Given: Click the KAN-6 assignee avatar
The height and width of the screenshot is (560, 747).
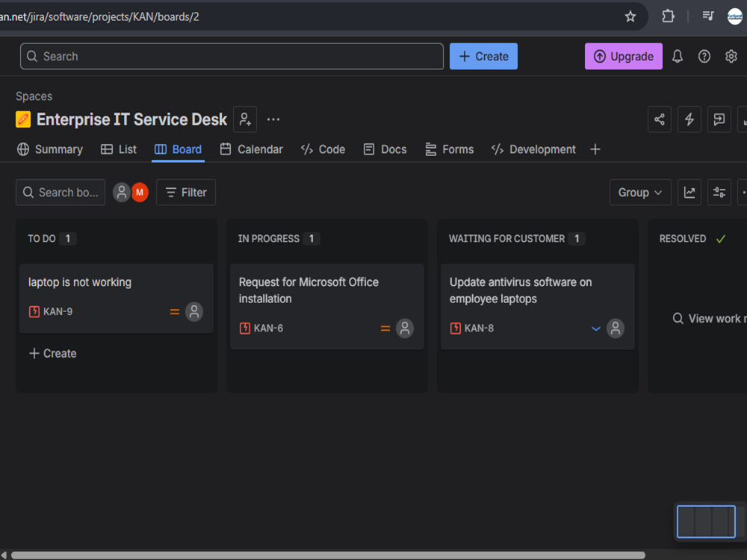Looking at the screenshot, I should coord(404,329).
